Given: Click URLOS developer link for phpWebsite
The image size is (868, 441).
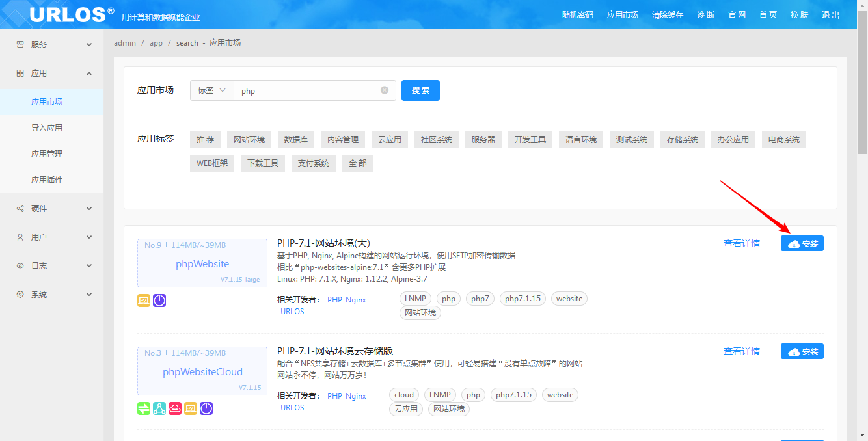Looking at the screenshot, I should pos(292,312).
